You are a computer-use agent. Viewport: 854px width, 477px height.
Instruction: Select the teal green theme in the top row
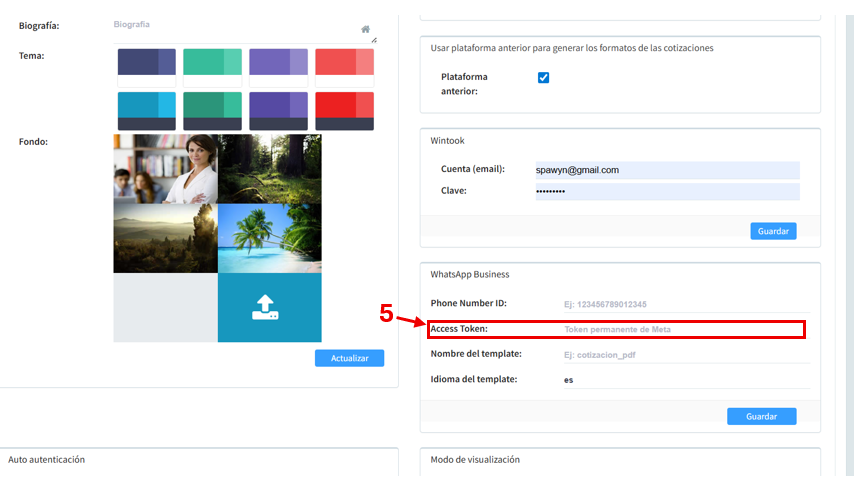(212, 62)
